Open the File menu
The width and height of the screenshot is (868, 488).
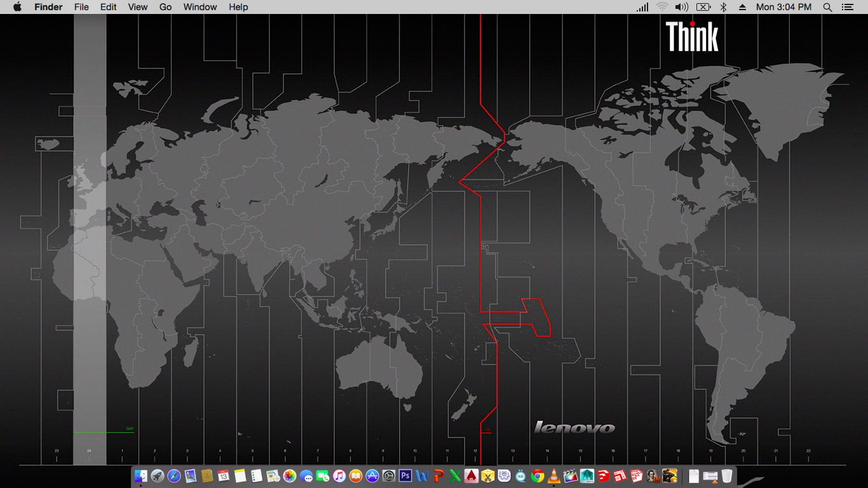[x=81, y=7]
